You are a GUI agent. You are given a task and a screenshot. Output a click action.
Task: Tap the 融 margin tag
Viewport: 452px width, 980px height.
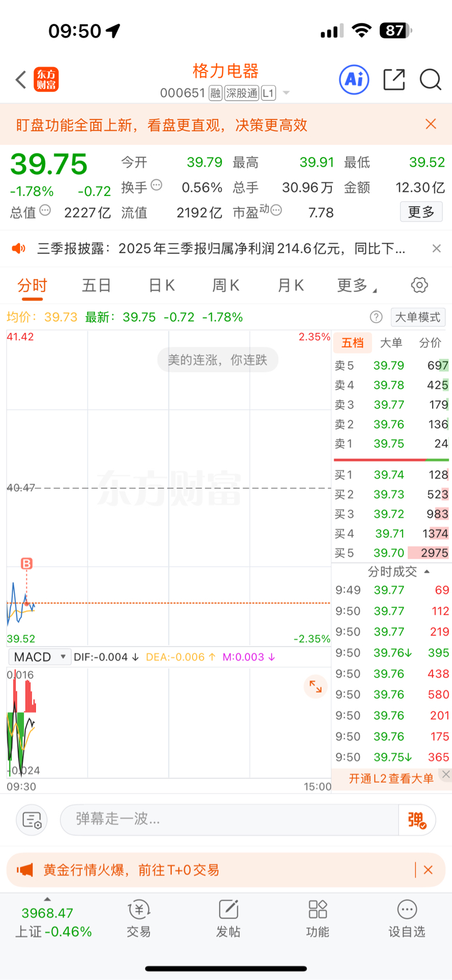[215, 93]
